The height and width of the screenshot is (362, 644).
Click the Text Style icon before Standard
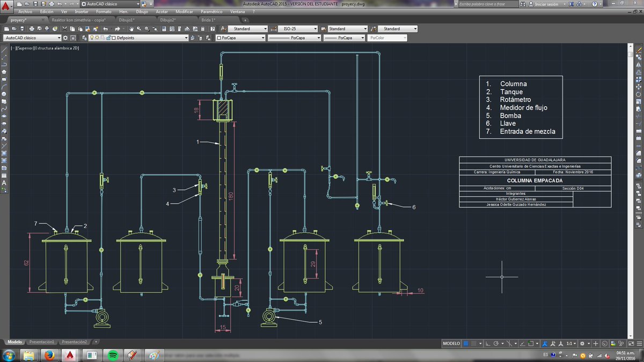coord(223,28)
